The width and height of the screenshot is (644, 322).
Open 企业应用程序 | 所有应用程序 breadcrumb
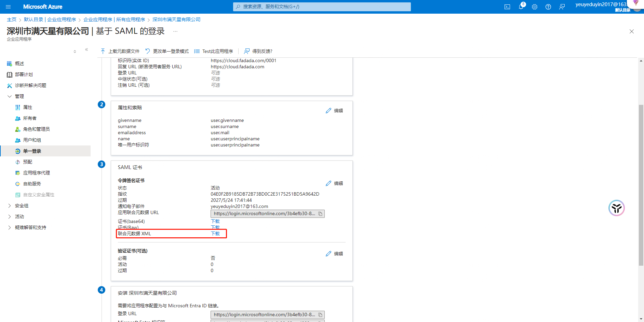114,19
